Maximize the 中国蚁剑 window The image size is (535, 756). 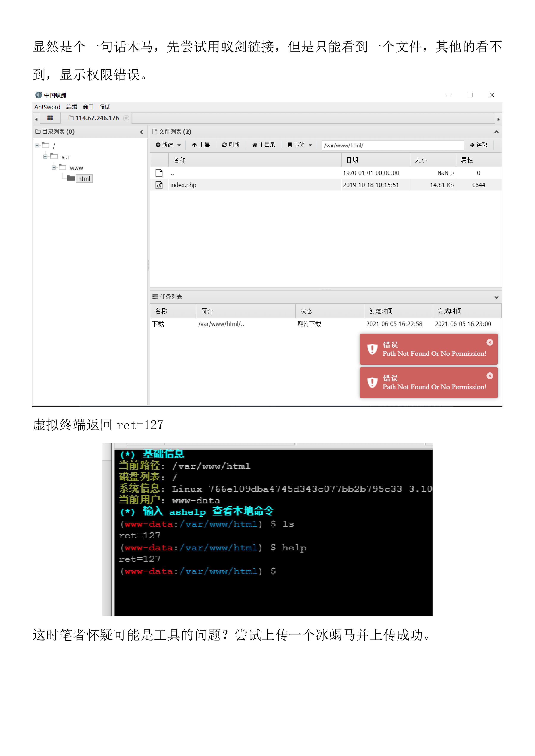[x=470, y=95]
